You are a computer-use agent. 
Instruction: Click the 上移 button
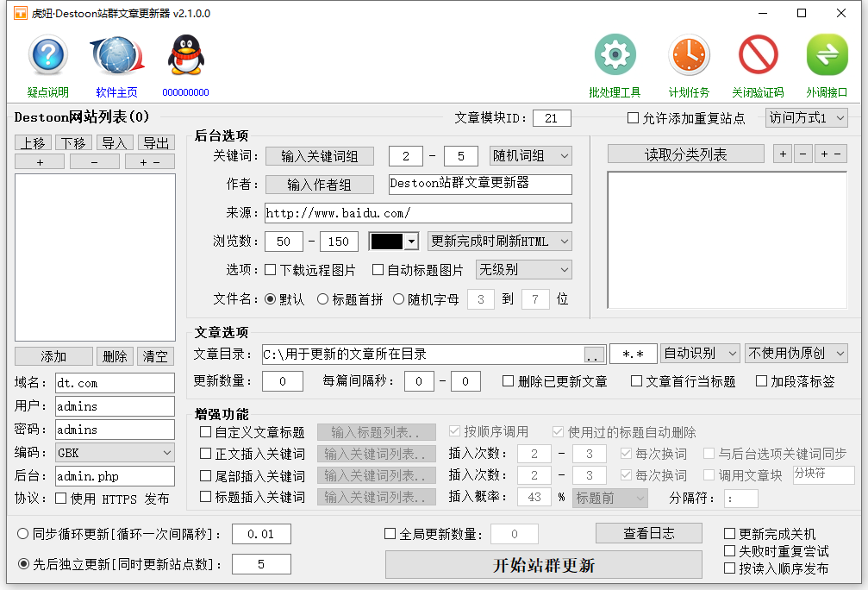coord(34,143)
